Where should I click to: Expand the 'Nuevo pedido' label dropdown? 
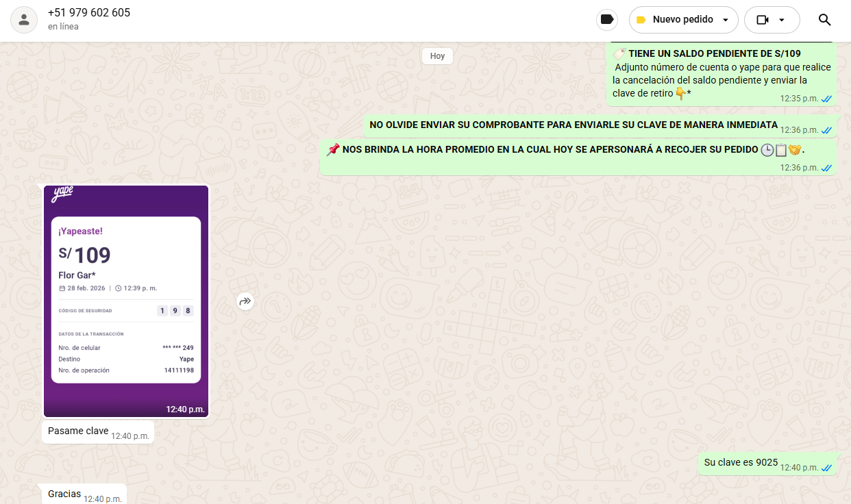point(726,20)
